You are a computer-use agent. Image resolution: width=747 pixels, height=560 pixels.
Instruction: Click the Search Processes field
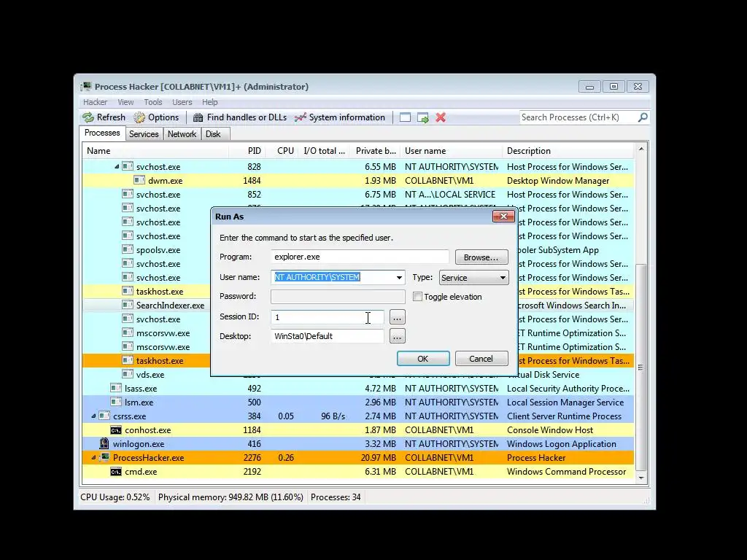click(x=578, y=117)
